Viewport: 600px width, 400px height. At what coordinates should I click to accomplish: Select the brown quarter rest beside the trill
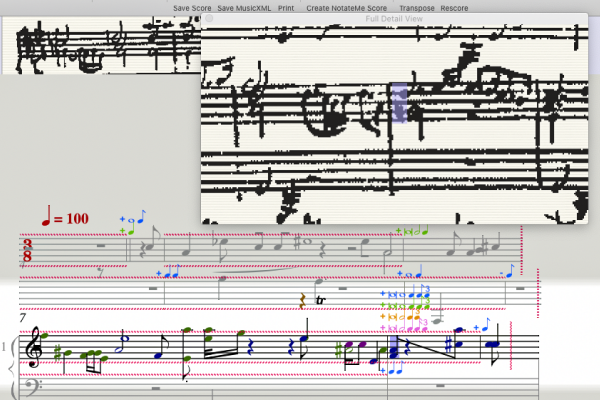point(303,301)
